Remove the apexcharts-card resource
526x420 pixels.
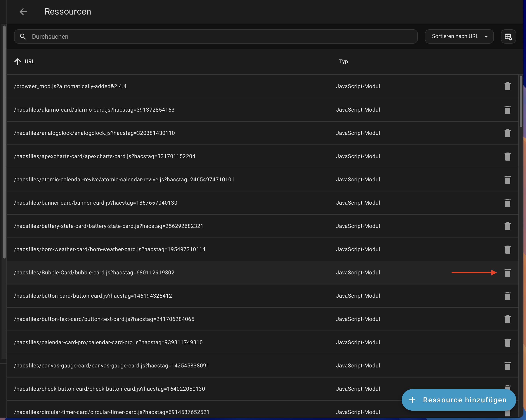(x=507, y=156)
